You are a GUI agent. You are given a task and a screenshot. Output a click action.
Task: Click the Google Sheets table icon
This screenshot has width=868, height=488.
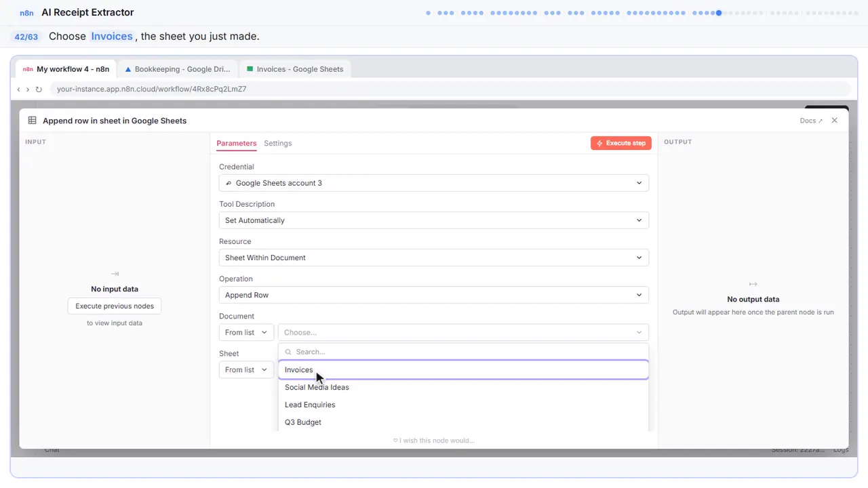point(32,120)
